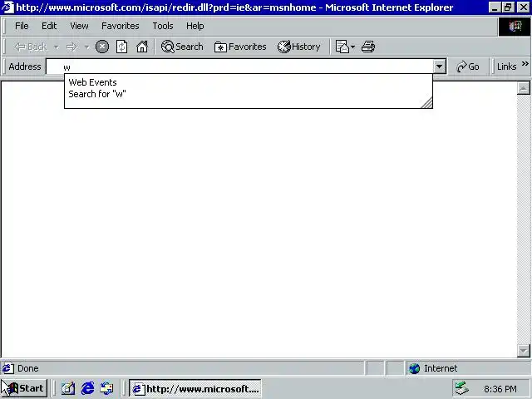Click the Forward arrow button

pos(71,47)
